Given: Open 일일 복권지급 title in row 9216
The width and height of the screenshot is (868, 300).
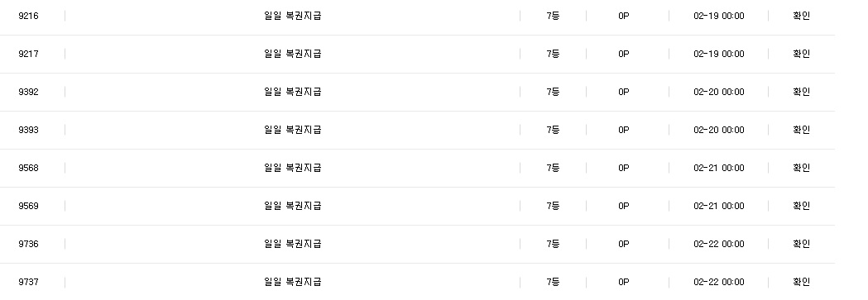Looking at the screenshot, I should pos(292,16).
